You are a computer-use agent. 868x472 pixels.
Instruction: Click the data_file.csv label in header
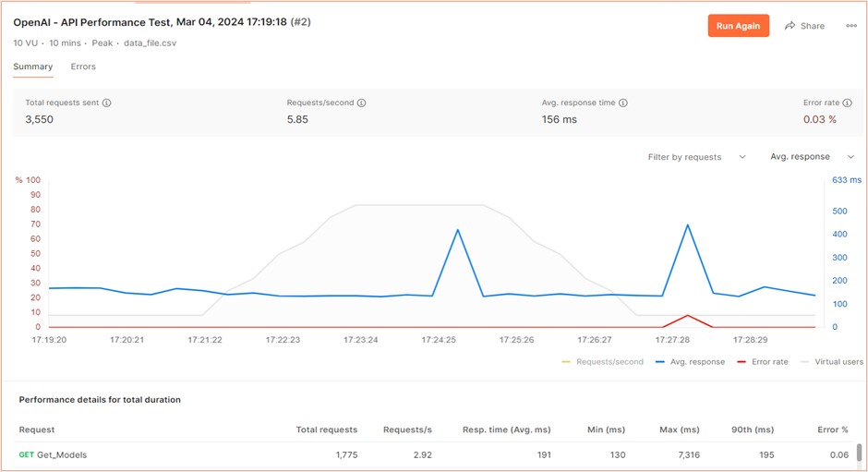pos(150,42)
